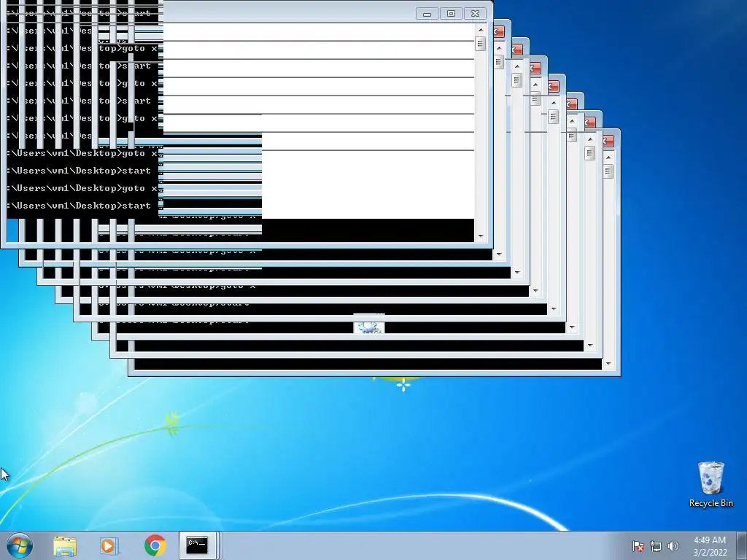Select the Command Prompt taskbar button
The height and width of the screenshot is (560, 747).
point(197,545)
